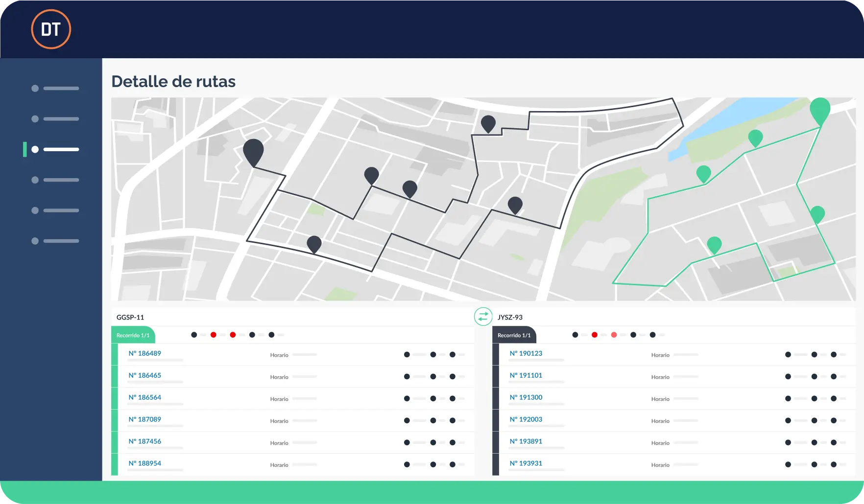The width and height of the screenshot is (864, 504).
Task: Click the last status dot in N° 193891 row
Action: point(834,443)
